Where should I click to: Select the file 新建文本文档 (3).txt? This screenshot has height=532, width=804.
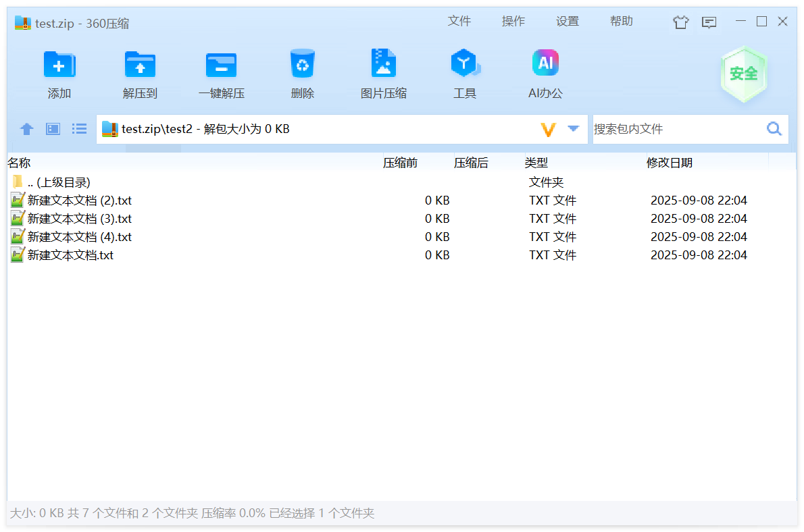tap(80, 219)
